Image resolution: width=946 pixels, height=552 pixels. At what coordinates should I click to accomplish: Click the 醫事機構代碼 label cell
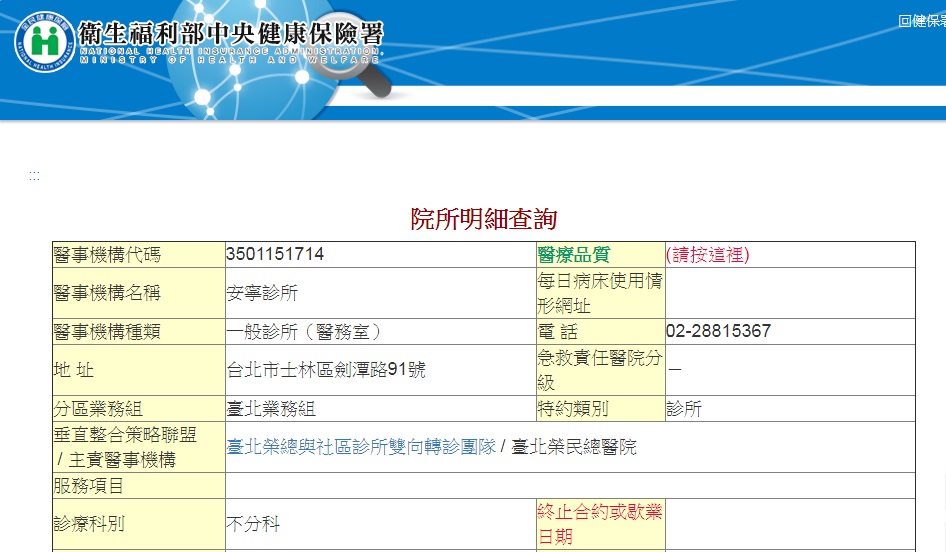(x=139, y=255)
